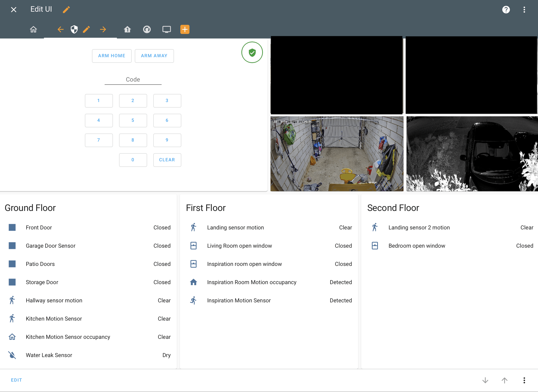Tap keypad digit 3

click(167, 101)
